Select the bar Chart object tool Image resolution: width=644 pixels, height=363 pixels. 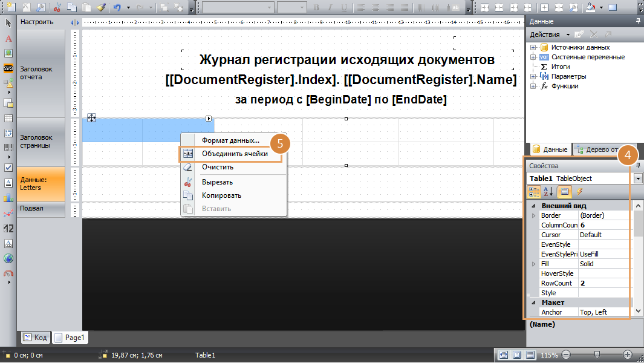pos(8,198)
